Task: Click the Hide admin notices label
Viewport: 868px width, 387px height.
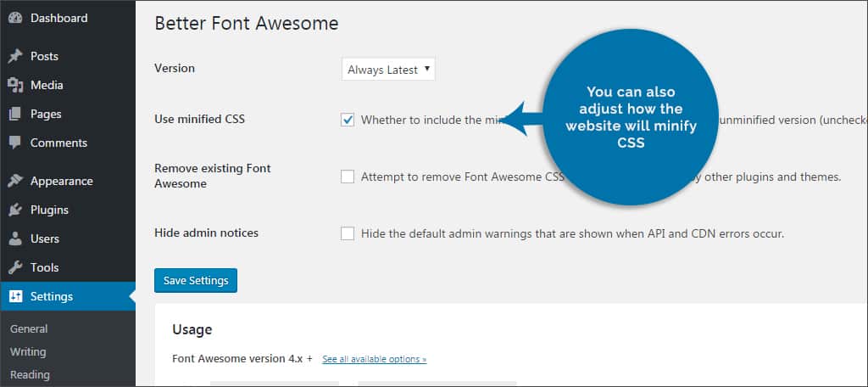Action: click(x=207, y=233)
